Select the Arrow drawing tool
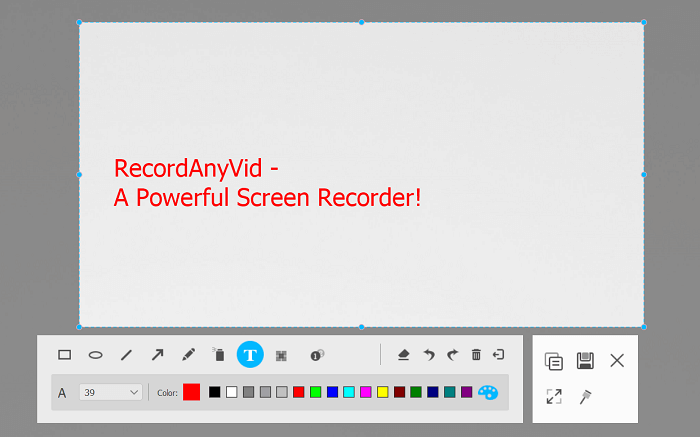Image resolution: width=700 pixels, height=437 pixels. [x=157, y=355]
